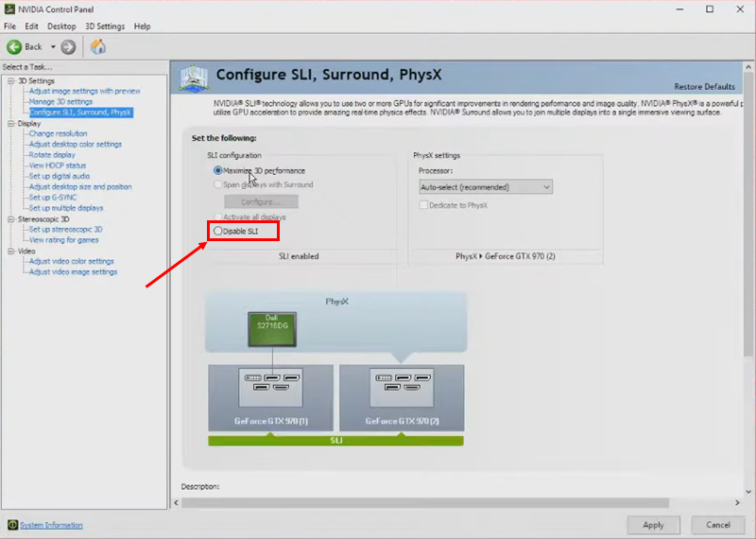Open Adjust image settings with preview
Viewport: 756px width, 539px height.
click(84, 91)
